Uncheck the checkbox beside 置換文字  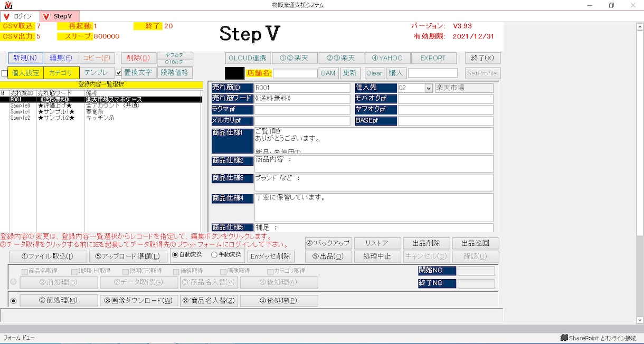click(x=119, y=73)
